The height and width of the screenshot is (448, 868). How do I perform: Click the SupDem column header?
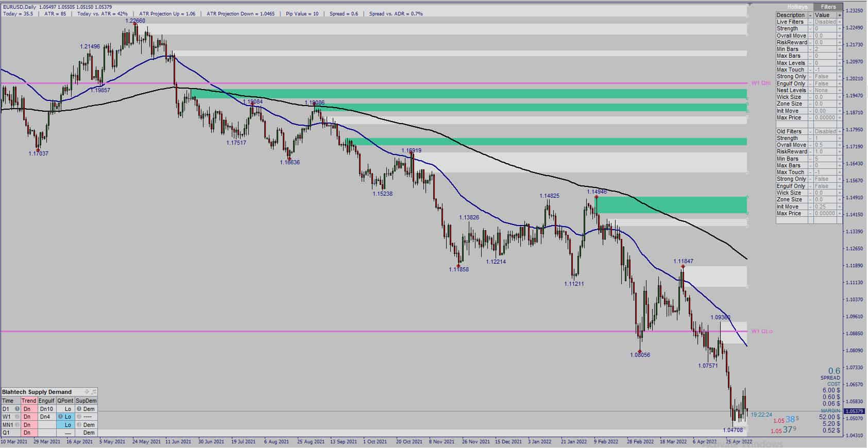(86, 401)
